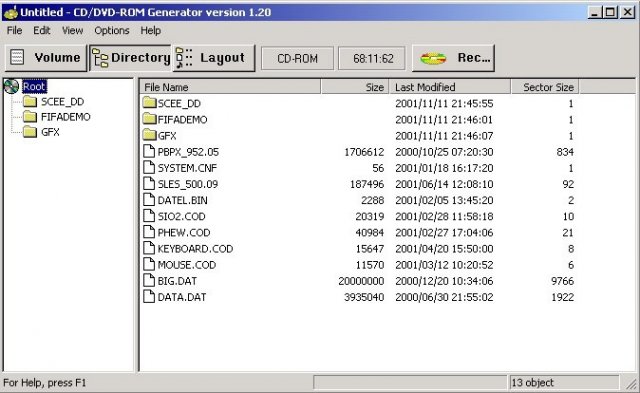Click the SYSTEM.CNF file icon

click(x=149, y=167)
